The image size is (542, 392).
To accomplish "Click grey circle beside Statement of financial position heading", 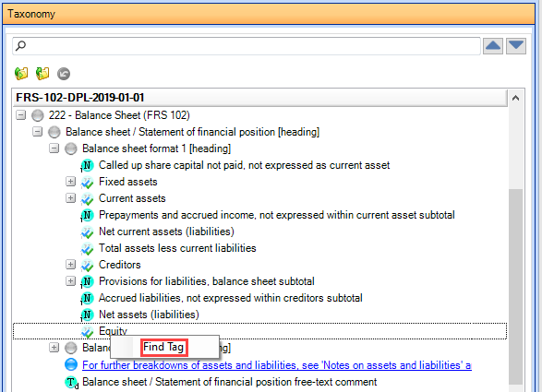I will tap(54, 132).
